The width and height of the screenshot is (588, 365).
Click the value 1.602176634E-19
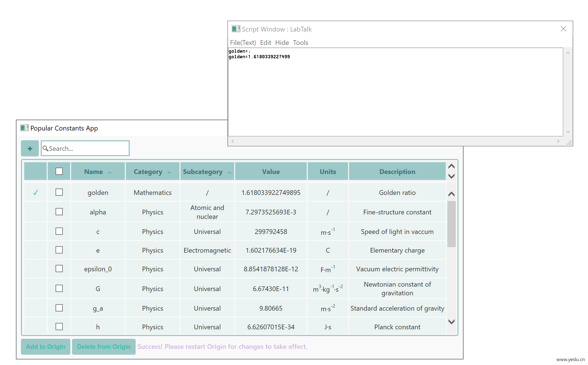point(271,250)
